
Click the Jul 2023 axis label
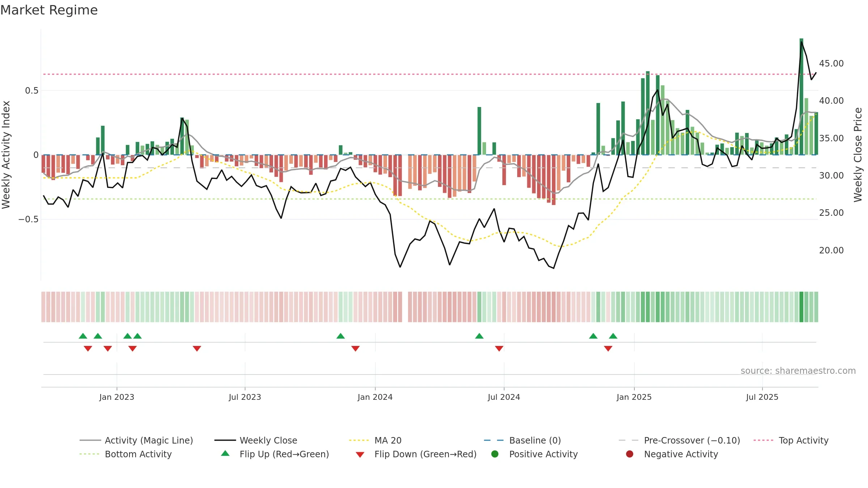(x=245, y=397)
